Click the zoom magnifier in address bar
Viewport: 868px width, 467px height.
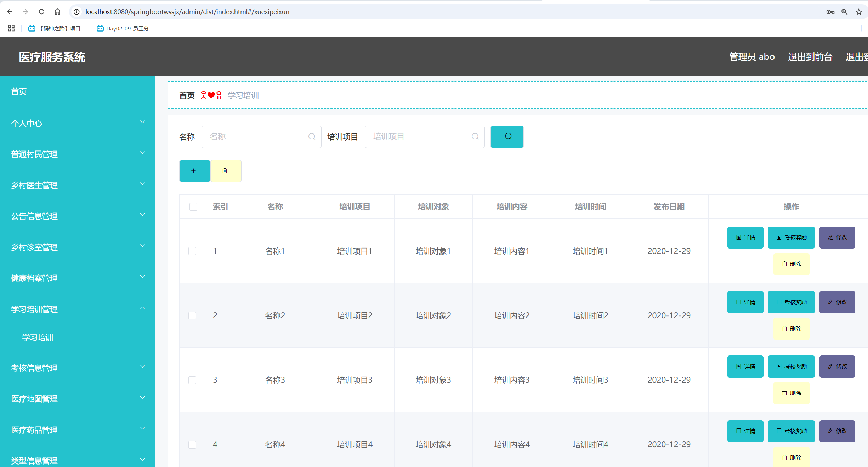[x=845, y=12]
